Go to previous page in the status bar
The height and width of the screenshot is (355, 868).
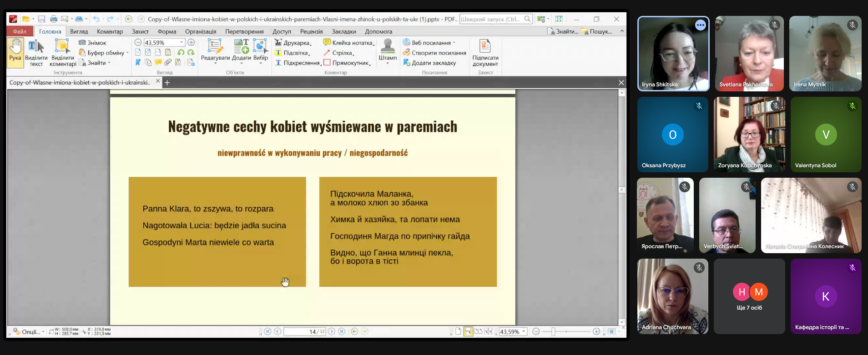(278, 331)
